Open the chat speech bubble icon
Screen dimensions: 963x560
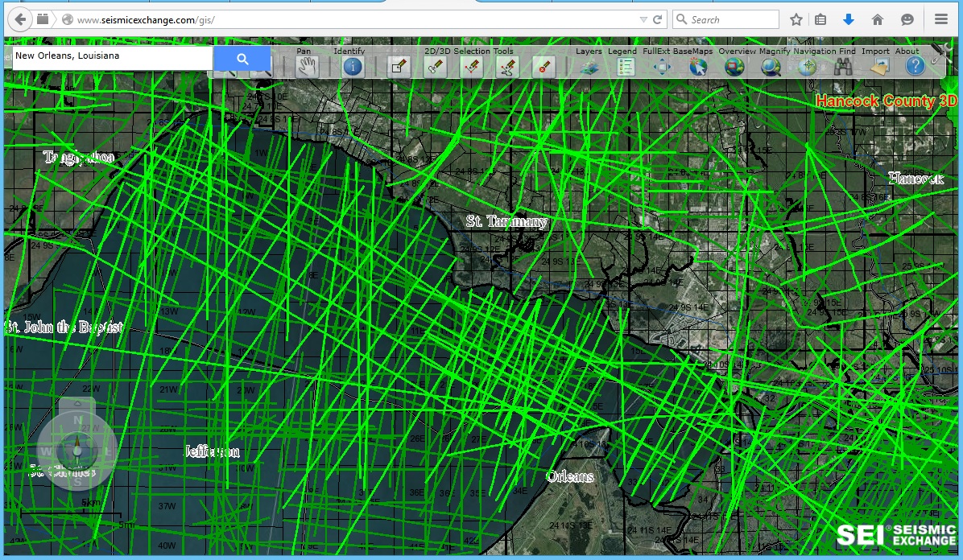(x=907, y=19)
